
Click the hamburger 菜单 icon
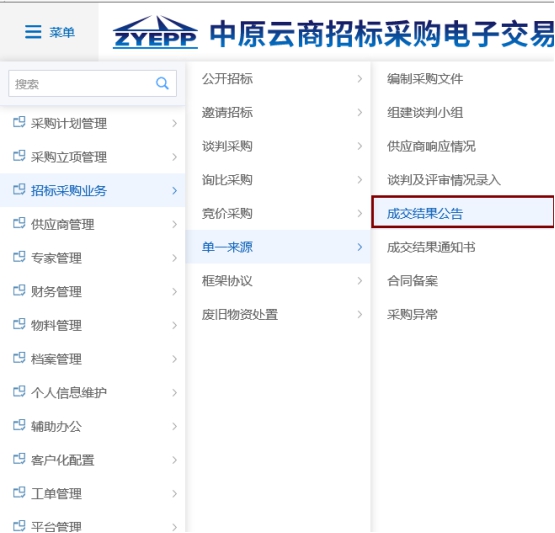[33, 32]
